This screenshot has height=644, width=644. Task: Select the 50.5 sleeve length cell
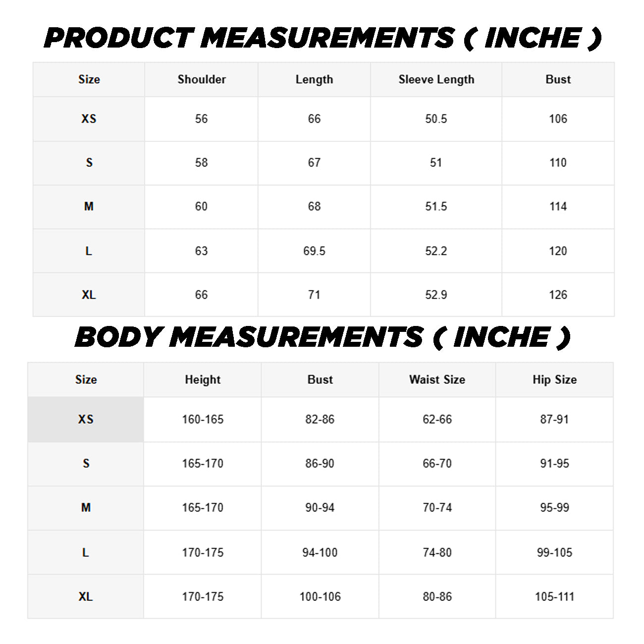click(x=436, y=119)
